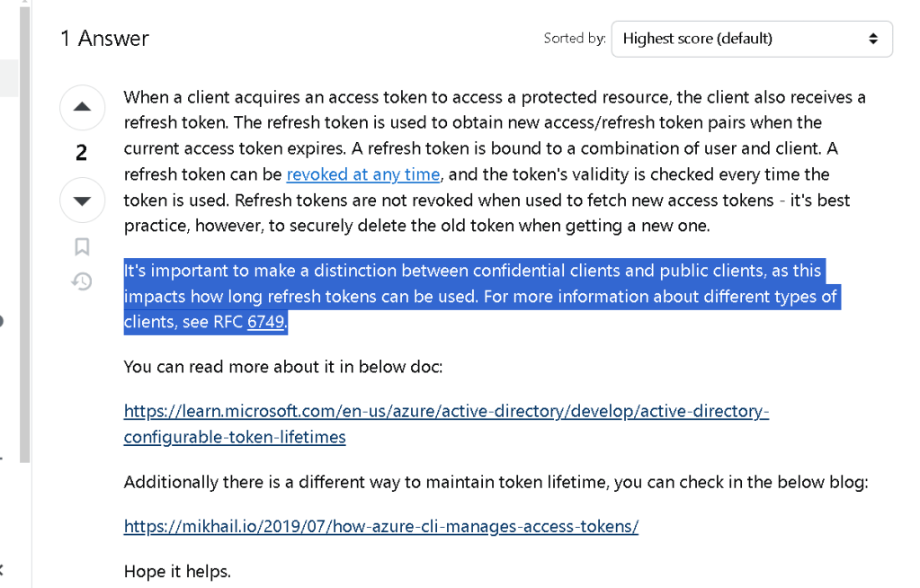Show the answer's activity history
The width and height of the screenshot is (920, 588).
pyautogui.click(x=82, y=281)
